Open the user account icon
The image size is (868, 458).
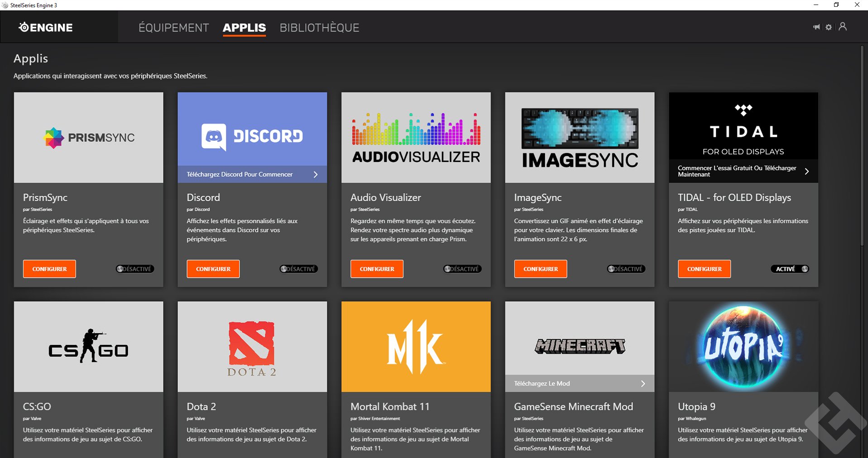point(843,27)
